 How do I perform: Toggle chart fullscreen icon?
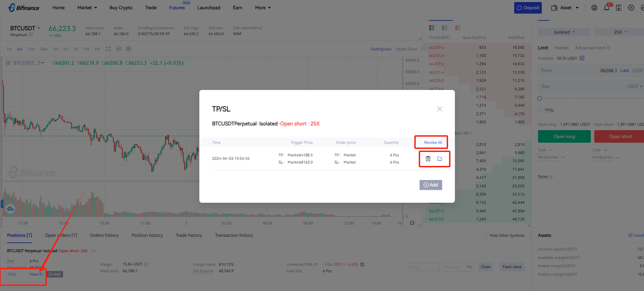click(x=108, y=49)
